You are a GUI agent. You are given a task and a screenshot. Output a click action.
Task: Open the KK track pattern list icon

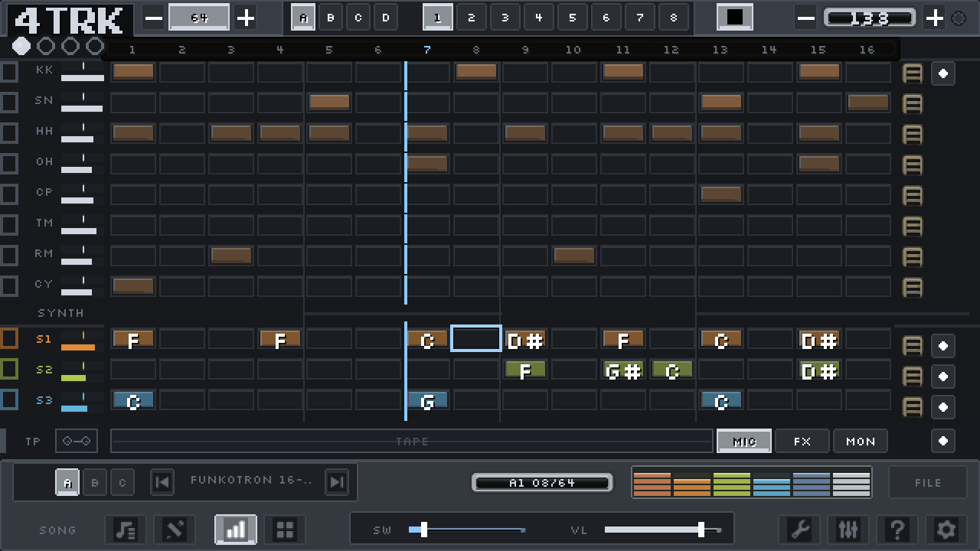pyautogui.click(x=913, y=73)
